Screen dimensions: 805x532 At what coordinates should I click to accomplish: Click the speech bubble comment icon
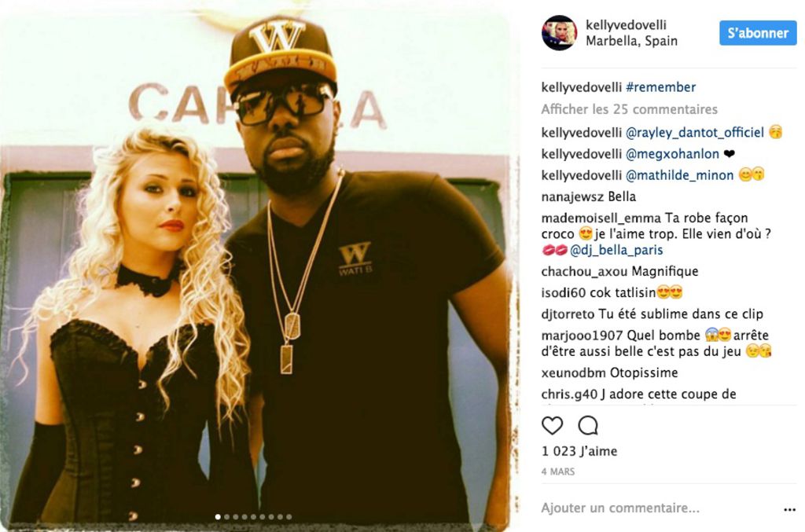coord(588,425)
